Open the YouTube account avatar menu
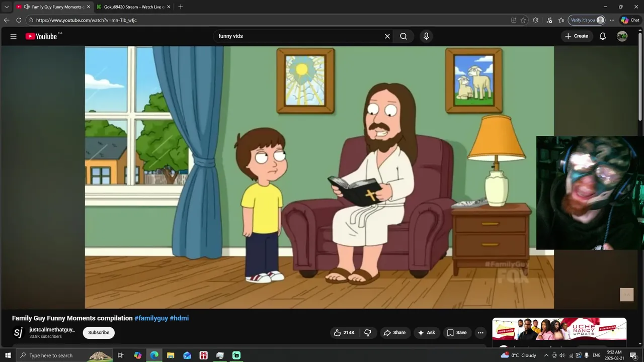Screen dimensions: 644x362 pos(622,36)
